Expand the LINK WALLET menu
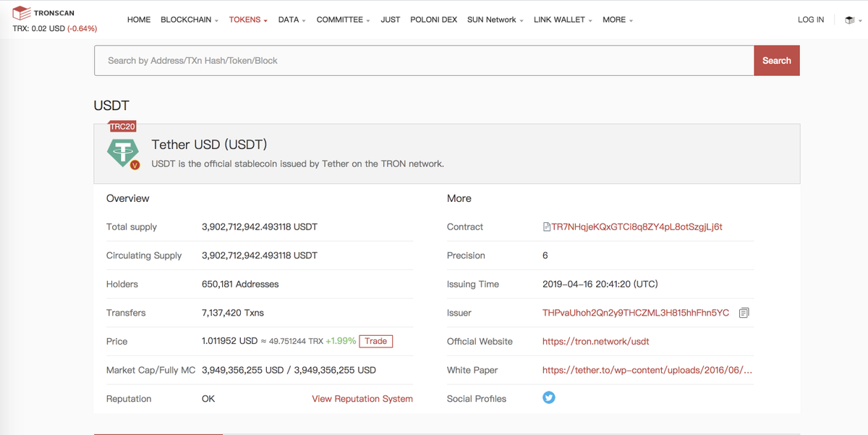This screenshot has width=868, height=435. click(x=563, y=20)
